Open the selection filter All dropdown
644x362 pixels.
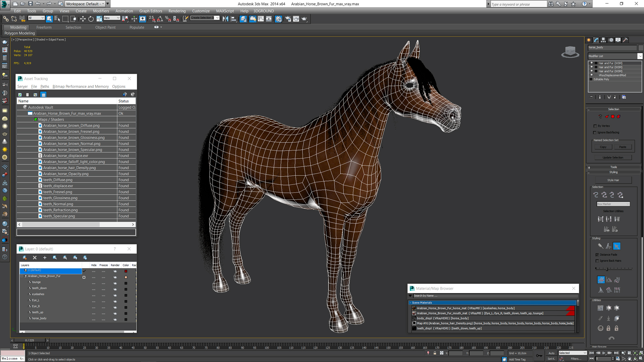(36, 18)
